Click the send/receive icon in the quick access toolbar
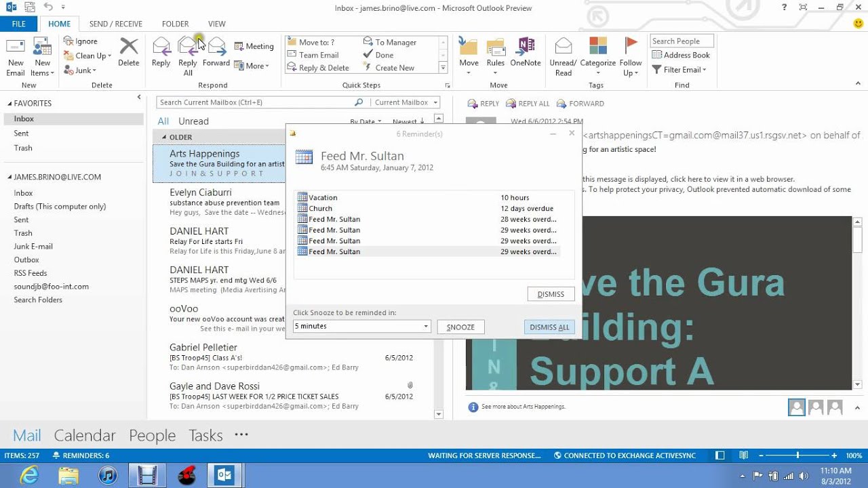 [31, 7]
